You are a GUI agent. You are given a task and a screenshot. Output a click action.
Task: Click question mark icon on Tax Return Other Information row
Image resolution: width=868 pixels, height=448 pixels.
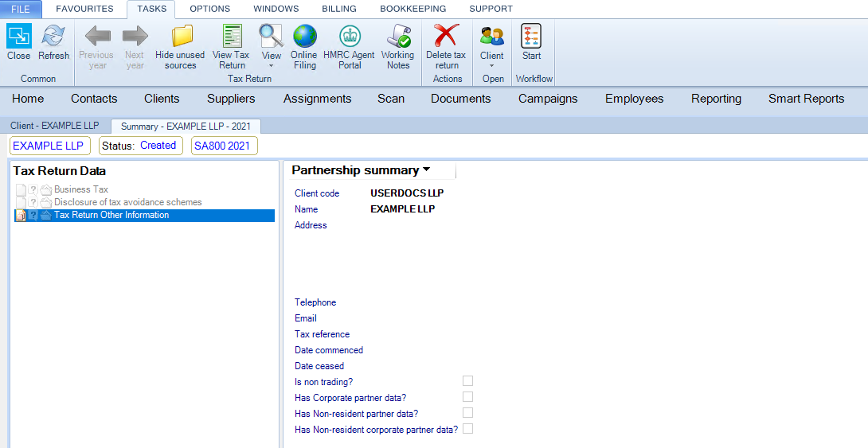tap(33, 216)
